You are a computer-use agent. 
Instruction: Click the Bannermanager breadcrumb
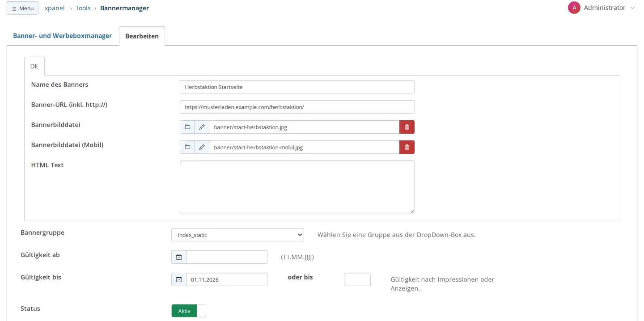coord(124,8)
